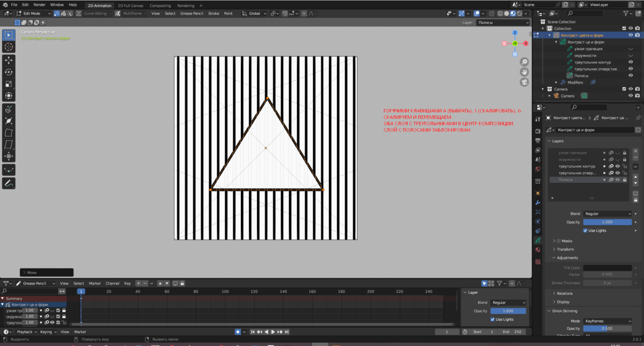Select the Transform tool in toolbar

pyautogui.click(x=9, y=96)
